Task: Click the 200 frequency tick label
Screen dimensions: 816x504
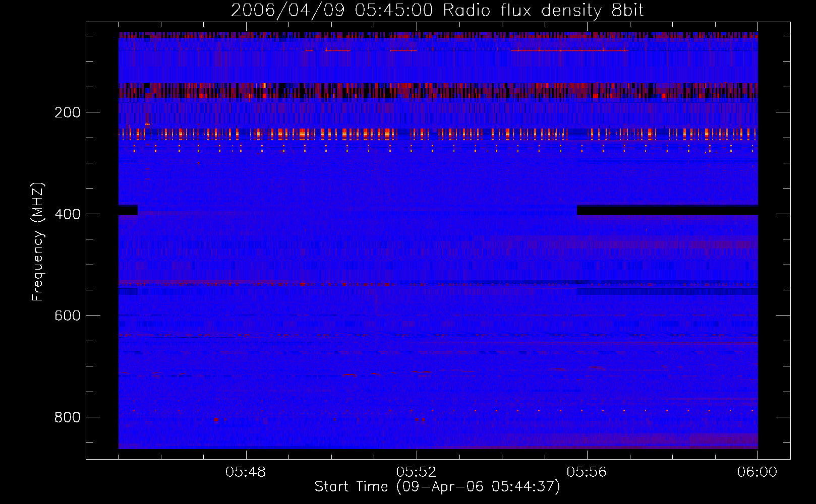Action: click(68, 112)
